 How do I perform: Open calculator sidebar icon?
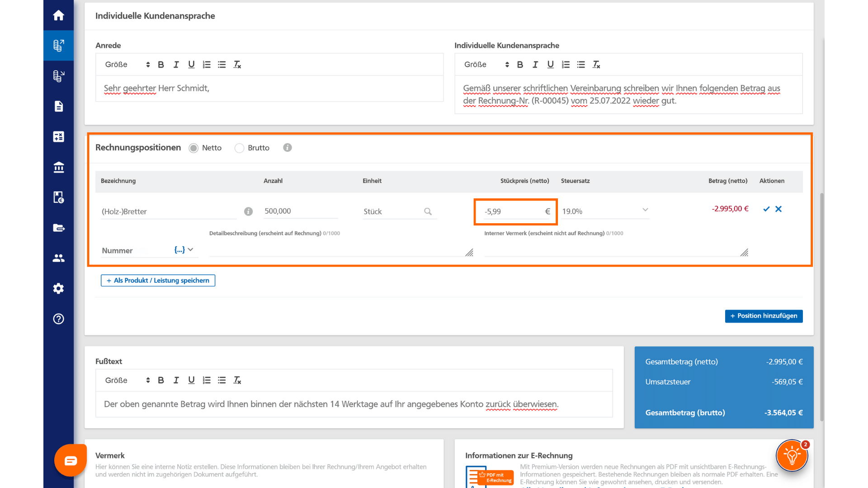58,136
